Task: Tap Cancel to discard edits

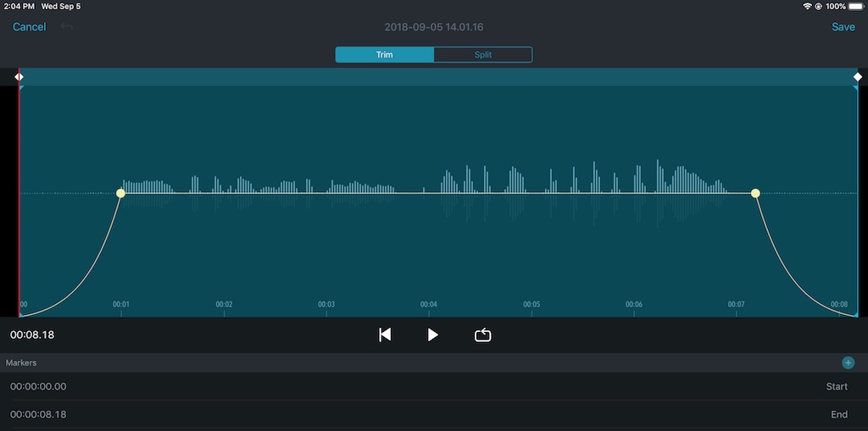Action: point(30,27)
